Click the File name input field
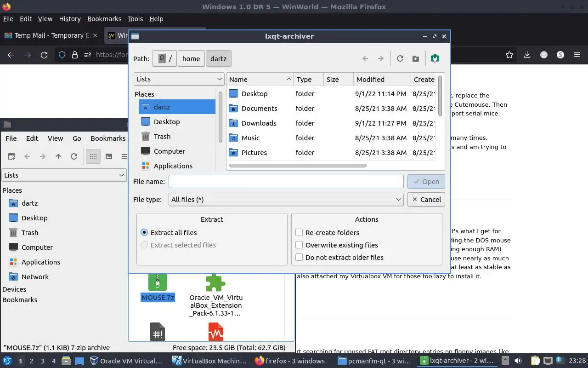Viewport: 588px width, 368px height. pos(286,181)
